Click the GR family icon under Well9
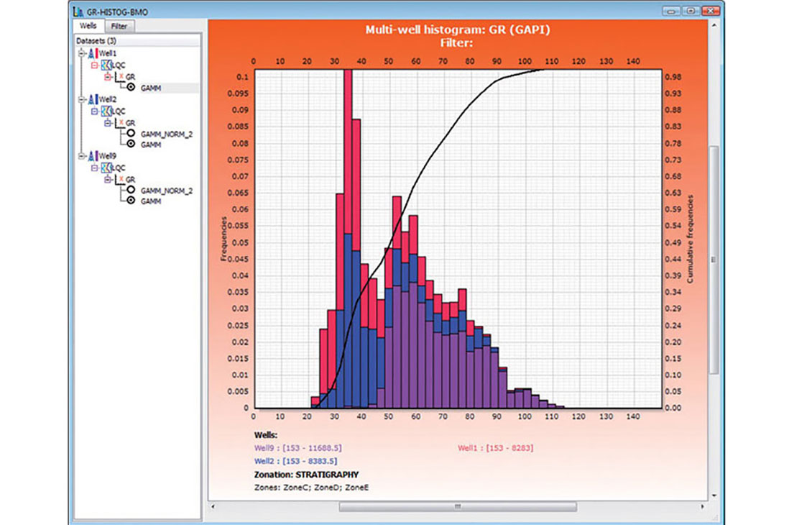812x525 pixels. point(119,179)
